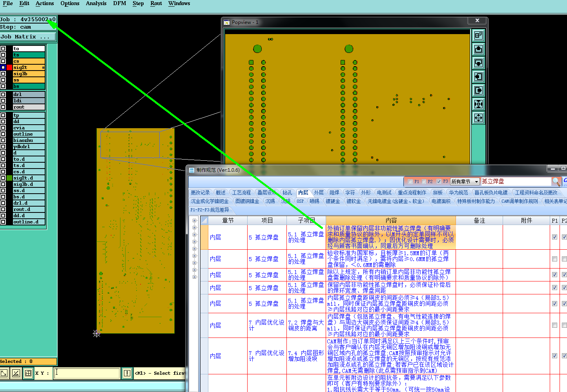Open the Windows menu
The image size is (567, 392).
pyautogui.click(x=179, y=4)
